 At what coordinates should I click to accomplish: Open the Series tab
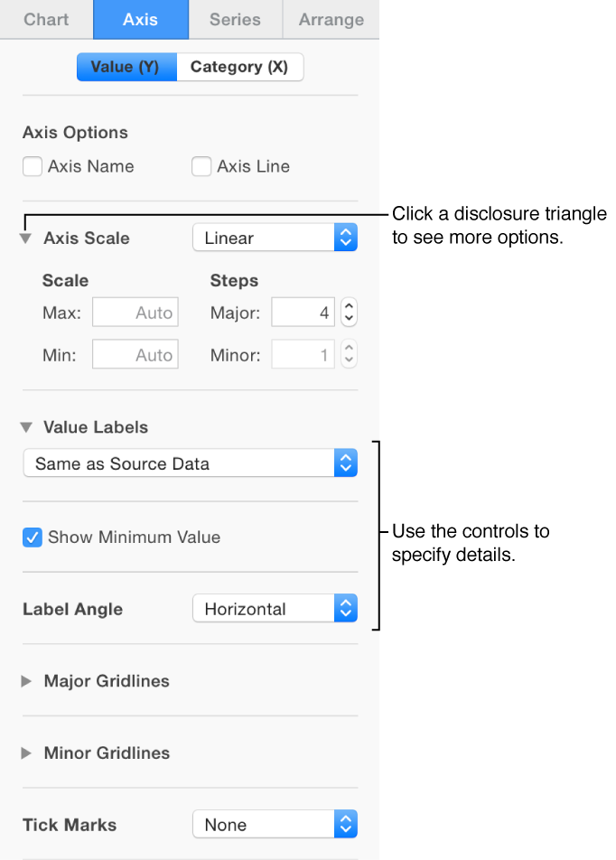(234, 19)
